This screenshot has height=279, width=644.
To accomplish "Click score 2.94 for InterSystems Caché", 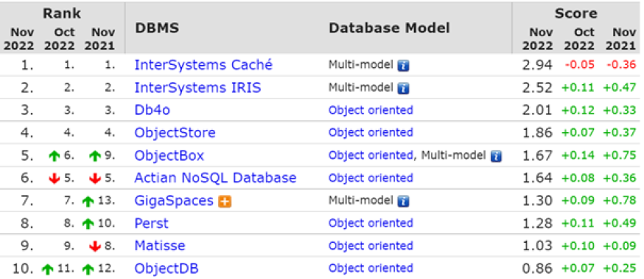I will (537, 65).
